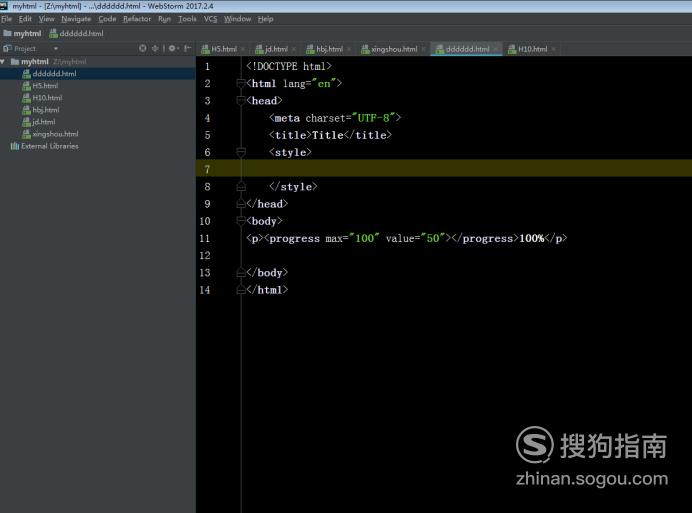Click the Project view icon beside the Project label
Image resolution: width=692 pixels, height=513 pixels.
pos(7,49)
